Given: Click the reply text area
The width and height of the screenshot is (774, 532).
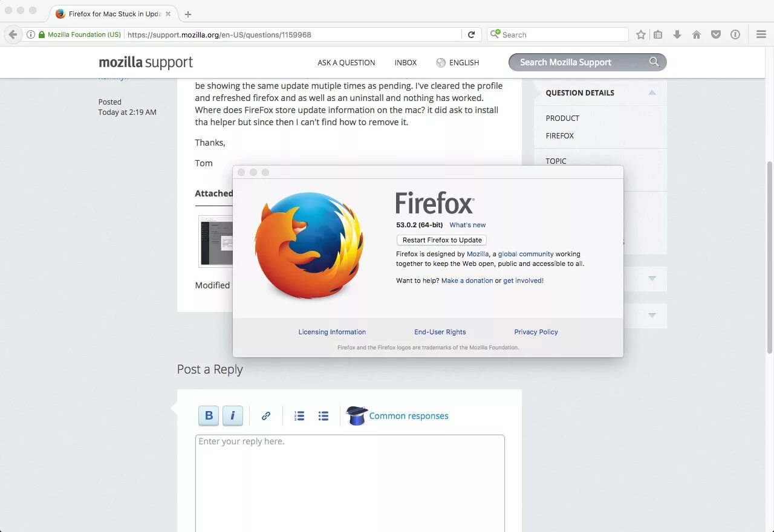Looking at the screenshot, I should tap(350, 483).
